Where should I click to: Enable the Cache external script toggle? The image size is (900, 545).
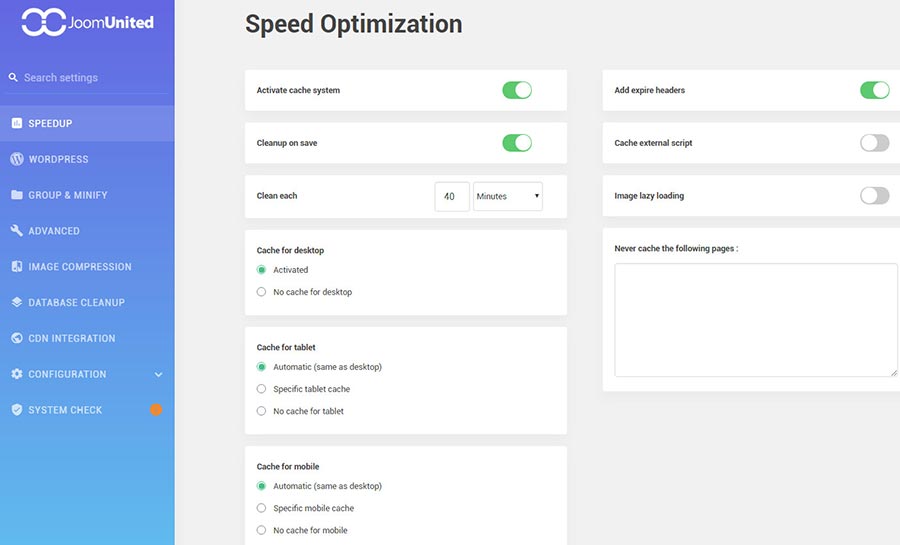tap(874, 143)
